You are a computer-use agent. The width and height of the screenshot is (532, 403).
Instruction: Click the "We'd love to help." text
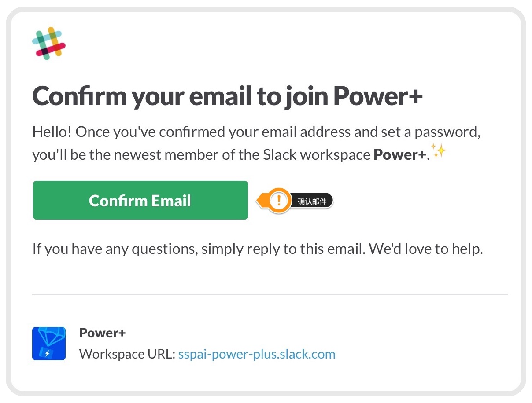click(426, 249)
